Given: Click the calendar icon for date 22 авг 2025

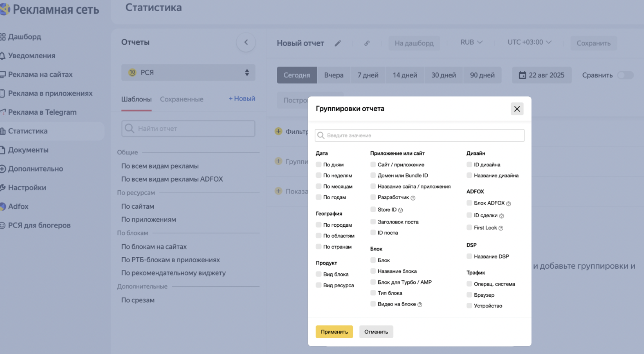Looking at the screenshot, I should click(x=522, y=75).
